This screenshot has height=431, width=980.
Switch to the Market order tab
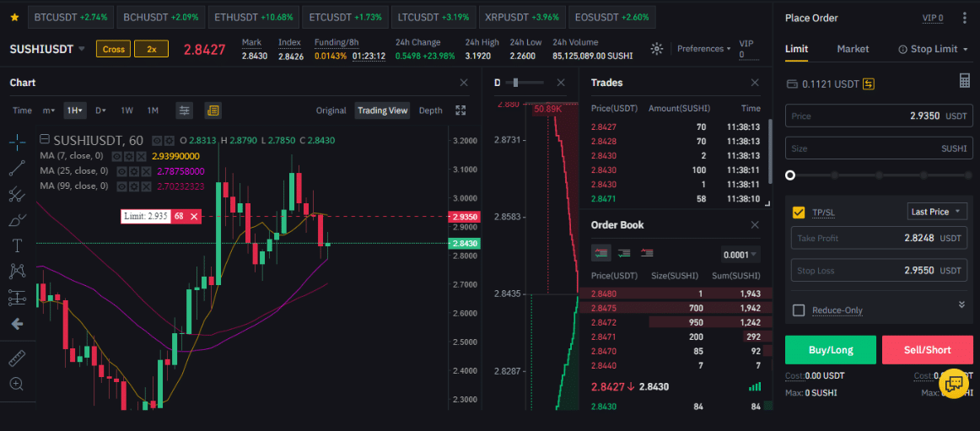tap(853, 49)
